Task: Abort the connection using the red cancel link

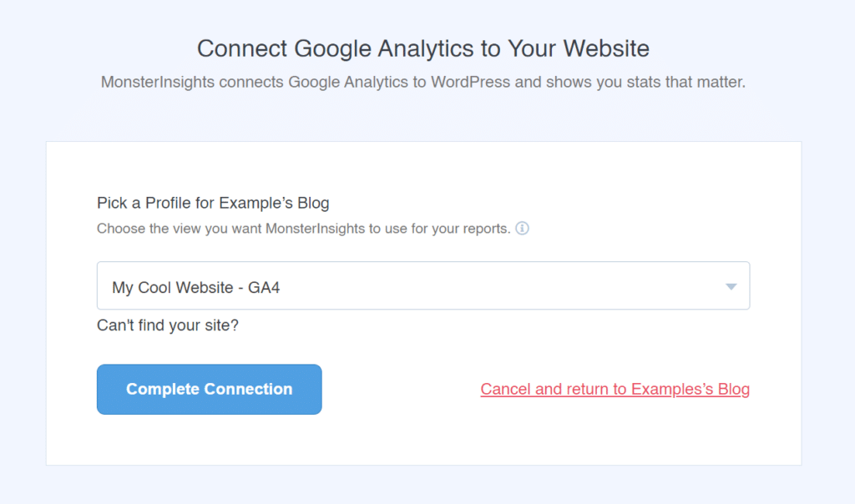Action: coord(615,389)
